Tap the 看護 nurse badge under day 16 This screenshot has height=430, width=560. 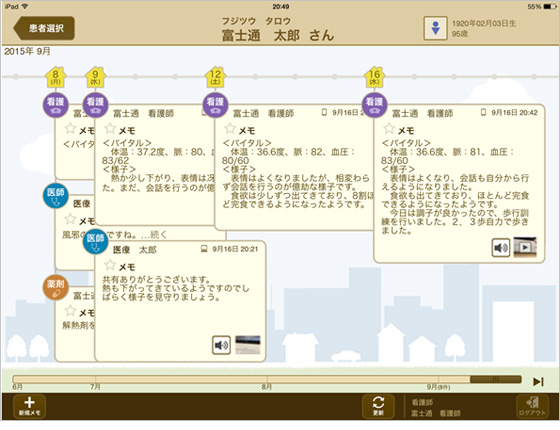pyautogui.click(x=374, y=105)
